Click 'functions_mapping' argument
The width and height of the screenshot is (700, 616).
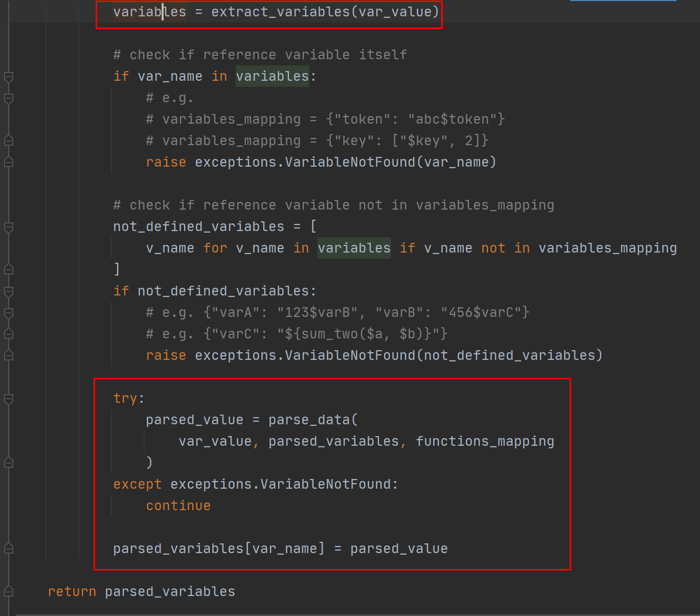click(x=485, y=441)
